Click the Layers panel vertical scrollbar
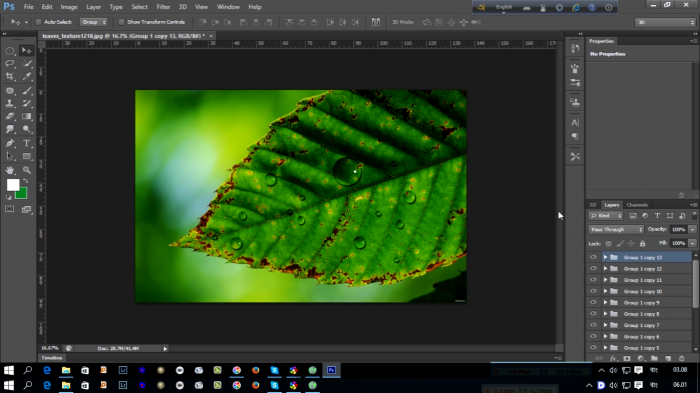 pyautogui.click(x=696, y=284)
